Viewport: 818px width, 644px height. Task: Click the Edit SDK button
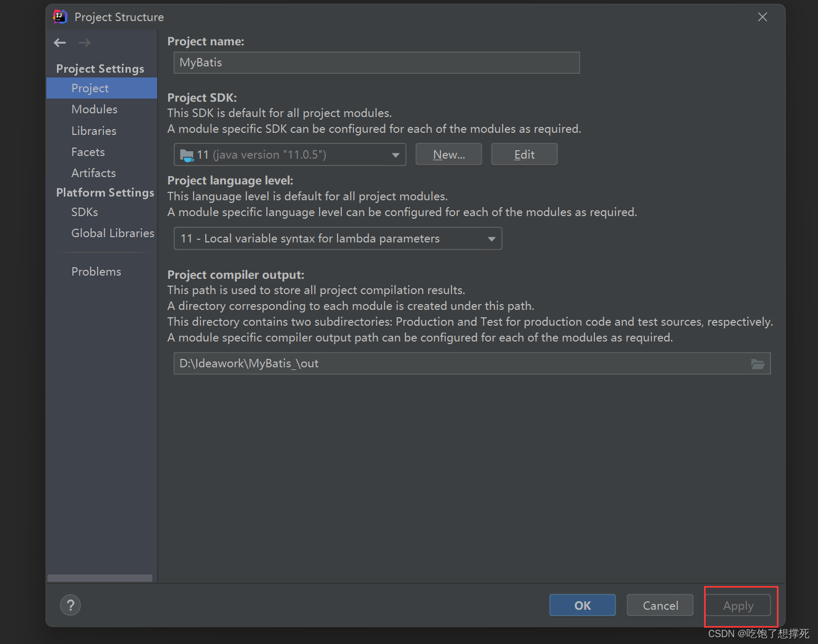(x=524, y=154)
